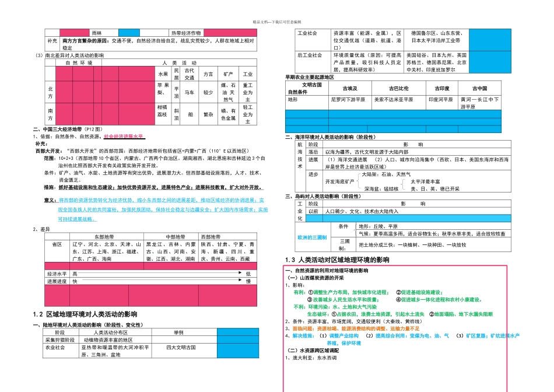Click the orange text "面临问题"
554x392 pixels.
point(303,328)
